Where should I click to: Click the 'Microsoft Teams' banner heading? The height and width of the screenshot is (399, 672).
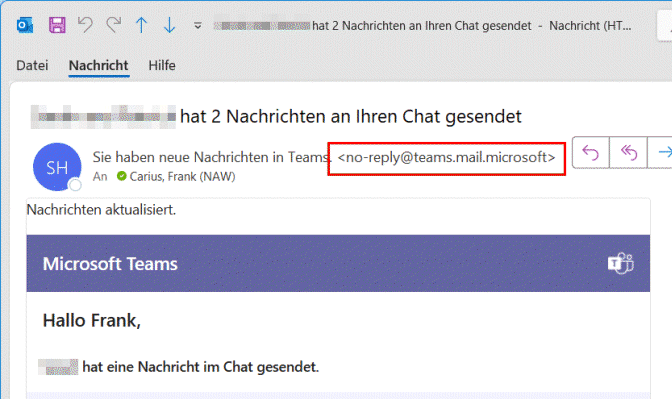pos(110,264)
